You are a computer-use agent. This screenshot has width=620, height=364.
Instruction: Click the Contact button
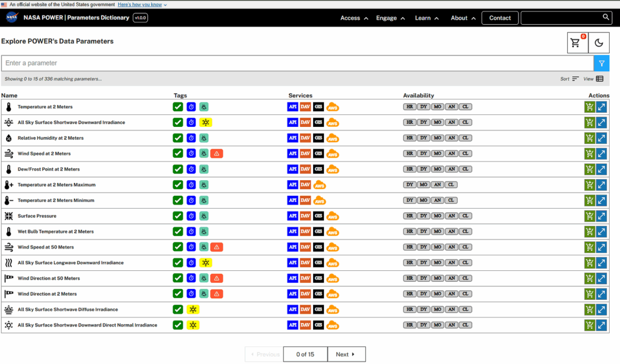coord(500,18)
